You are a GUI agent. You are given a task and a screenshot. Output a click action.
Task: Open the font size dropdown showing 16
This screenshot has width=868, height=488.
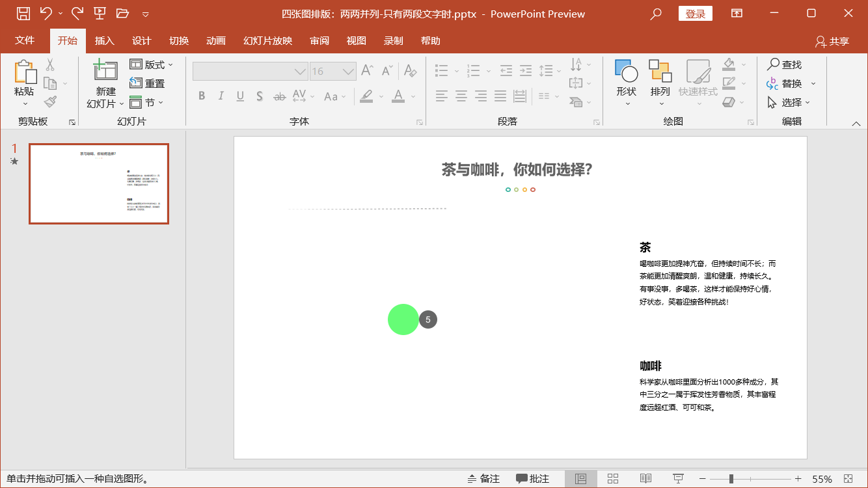(x=333, y=71)
